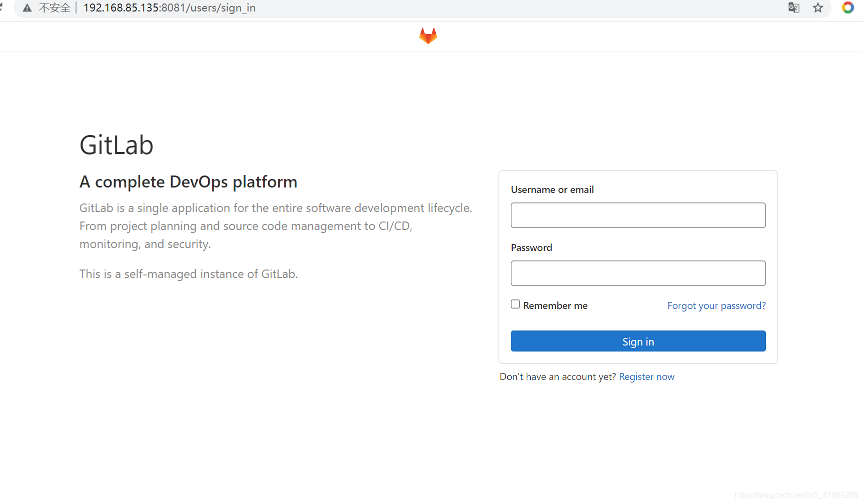The image size is (863, 504).
Task: Click the GitLab heading text
Action: tap(117, 145)
